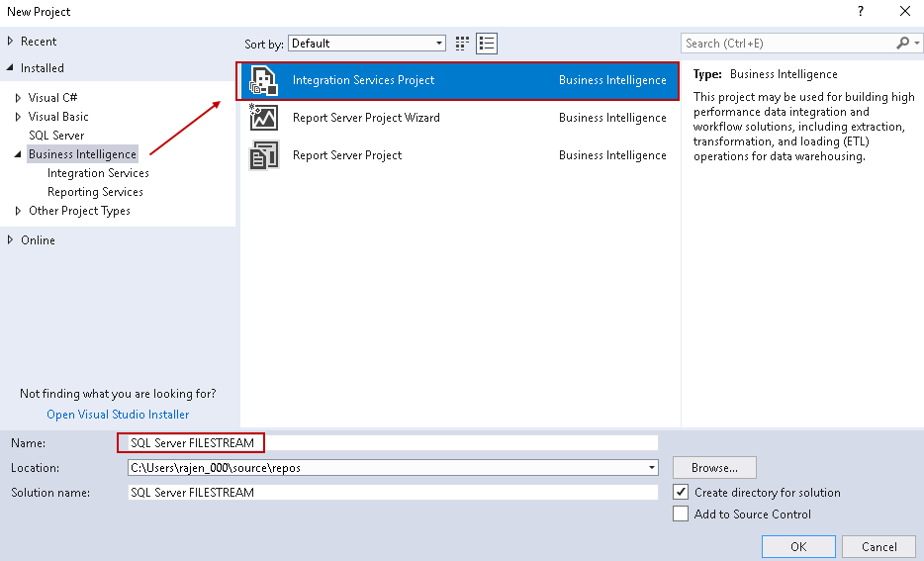Select Report Server Project row text
Viewport: 924px width, 561px height.
click(x=347, y=155)
